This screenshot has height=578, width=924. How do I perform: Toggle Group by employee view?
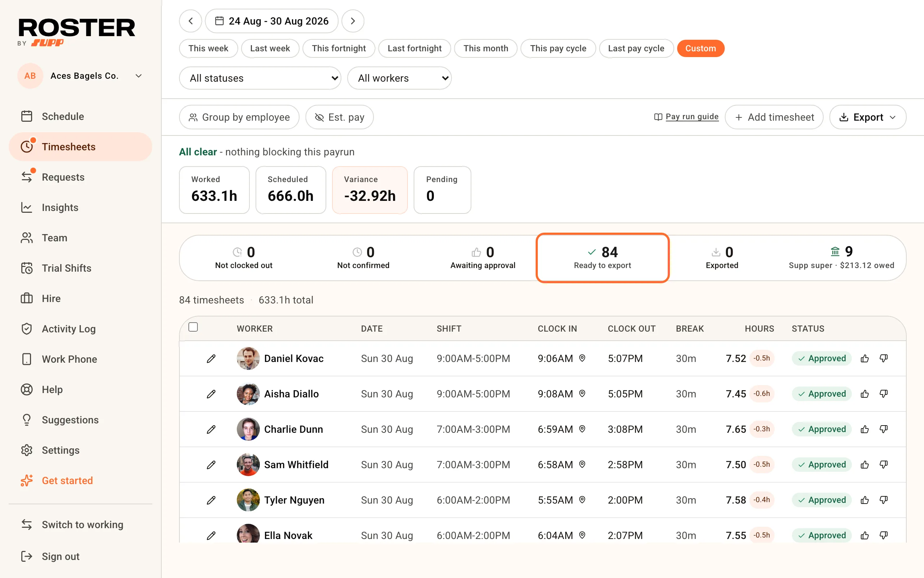point(239,117)
